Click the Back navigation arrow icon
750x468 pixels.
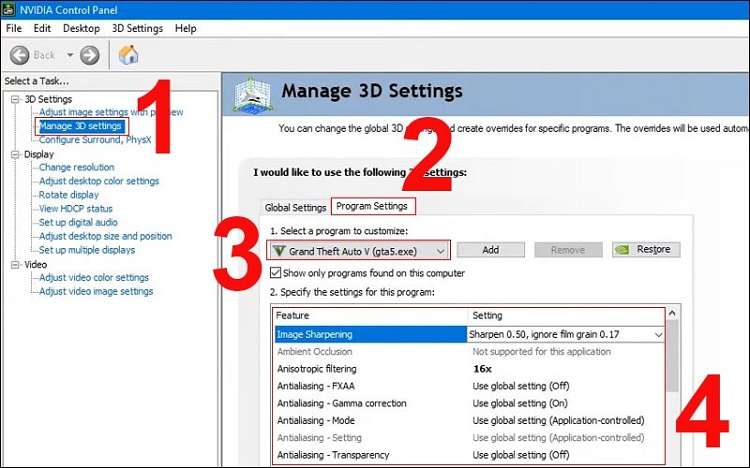point(20,55)
